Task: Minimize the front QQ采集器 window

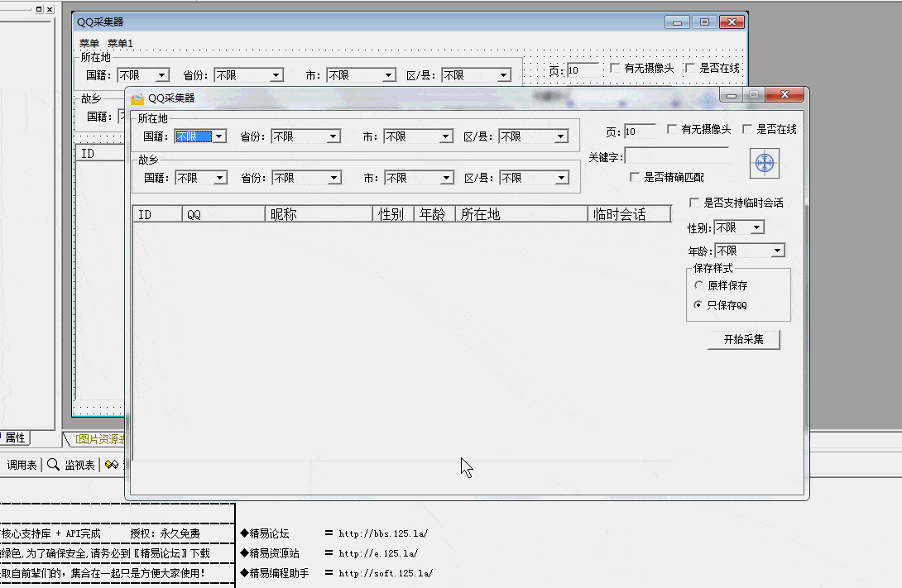Action: coord(732,95)
